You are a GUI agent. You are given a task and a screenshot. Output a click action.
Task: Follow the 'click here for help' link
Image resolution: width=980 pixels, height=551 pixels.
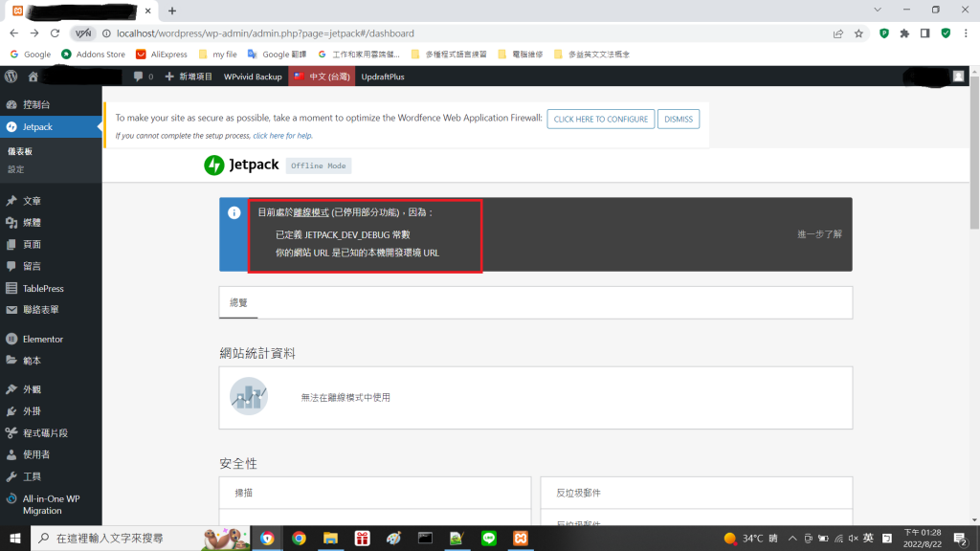point(282,136)
